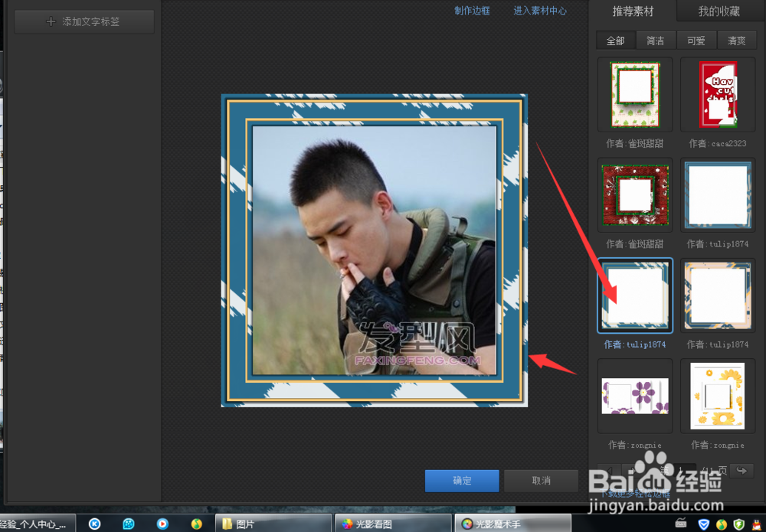This screenshot has width=766, height=532.
Task: Choose the yellow sunflower frame thumbnail
Action: [x=718, y=396]
